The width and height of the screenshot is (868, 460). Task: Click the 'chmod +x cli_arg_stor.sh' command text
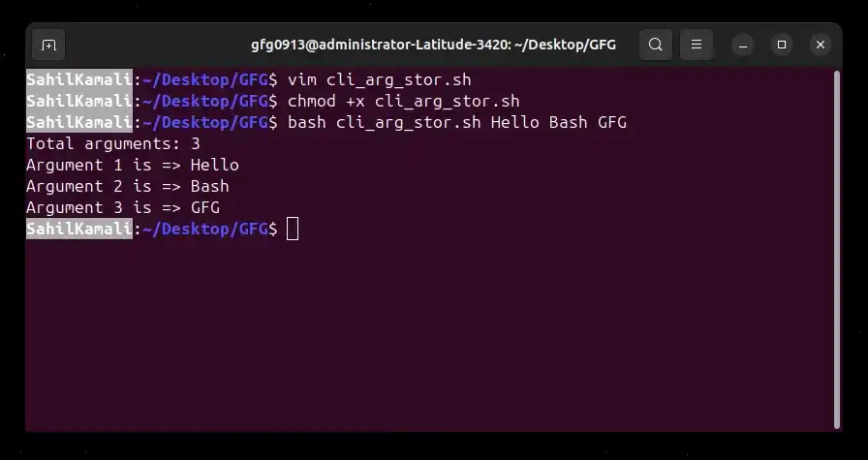pos(404,102)
